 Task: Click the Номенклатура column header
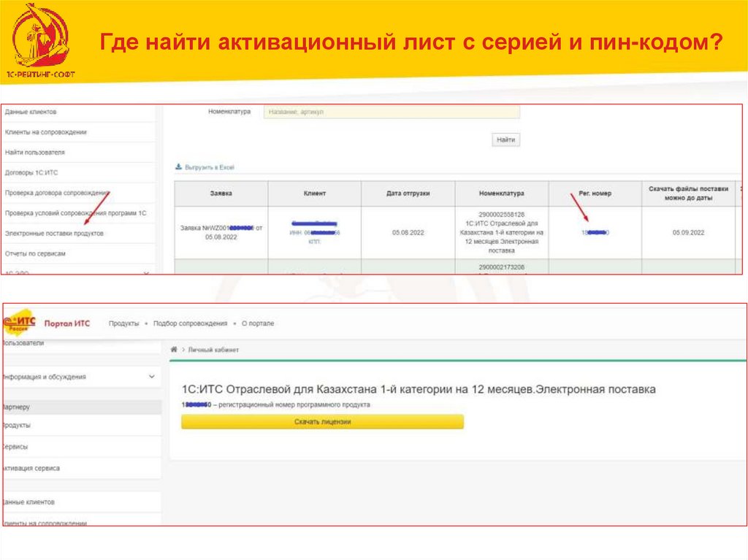click(501, 193)
